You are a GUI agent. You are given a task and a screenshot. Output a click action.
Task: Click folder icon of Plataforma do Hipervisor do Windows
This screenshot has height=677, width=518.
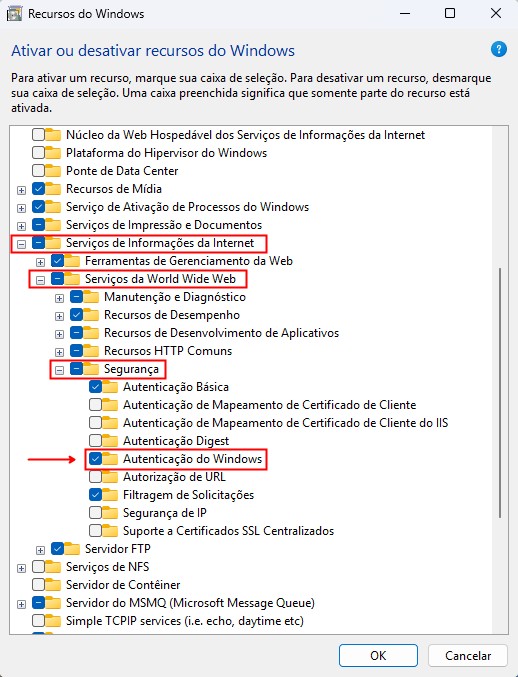53,153
